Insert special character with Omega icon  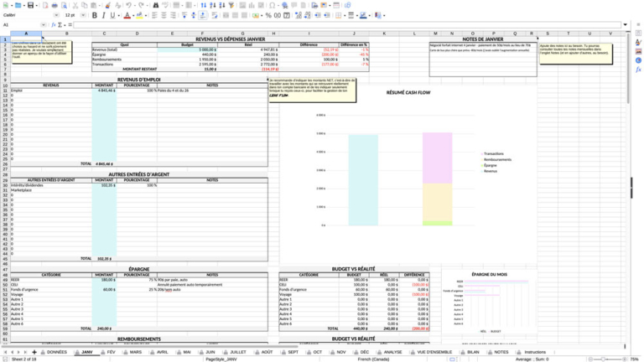click(272, 5)
